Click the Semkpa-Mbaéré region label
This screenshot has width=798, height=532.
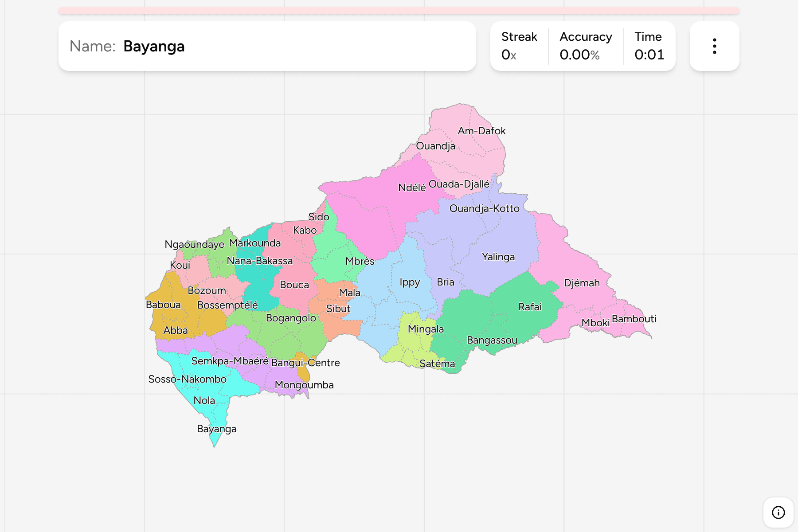coord(230,361)
